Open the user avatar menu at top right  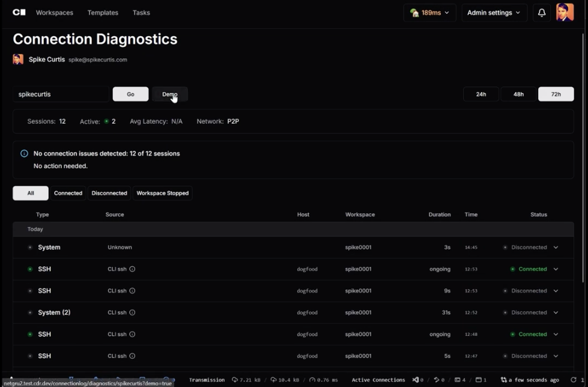point(565,13)
